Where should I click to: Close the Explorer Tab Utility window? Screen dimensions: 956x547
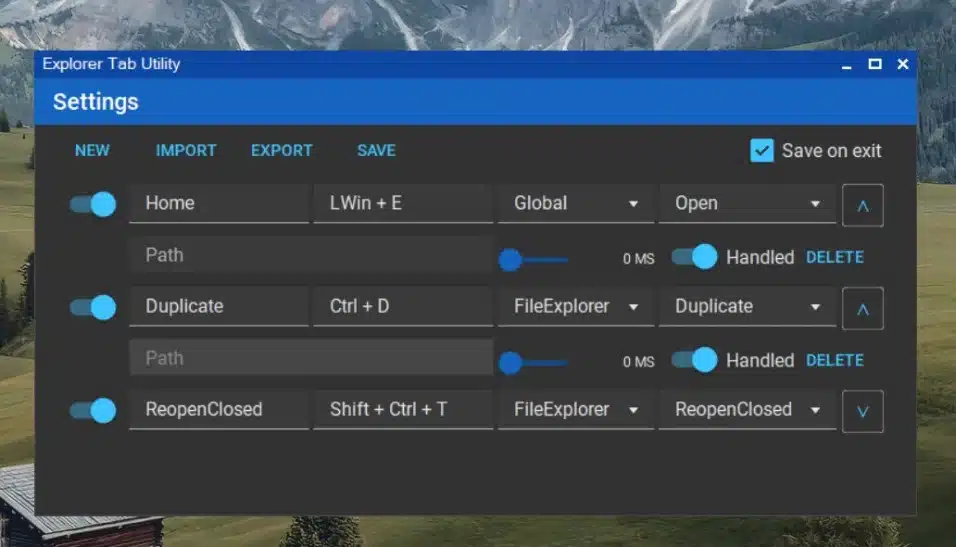point(903,64)
